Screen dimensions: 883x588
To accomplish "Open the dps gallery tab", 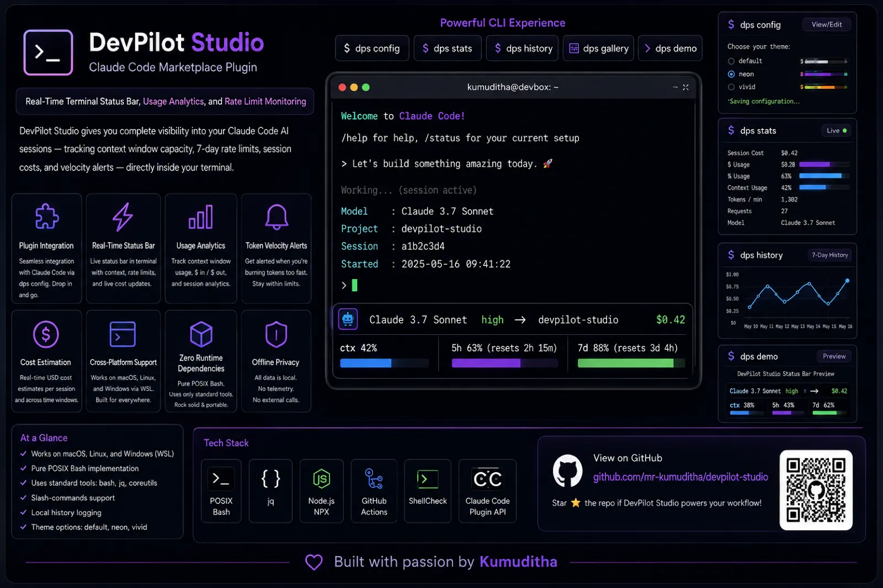I will pos(598,48).
